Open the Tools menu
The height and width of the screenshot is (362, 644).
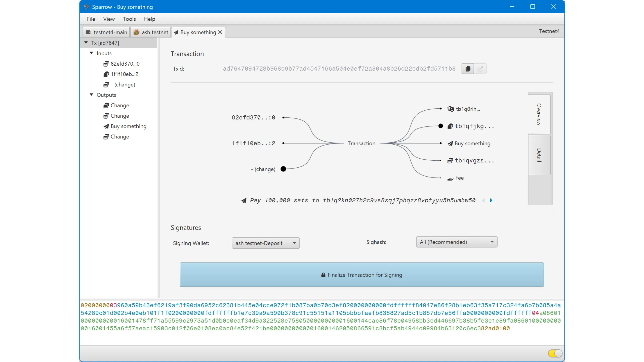pyautogui.click(x=129, y=19)
